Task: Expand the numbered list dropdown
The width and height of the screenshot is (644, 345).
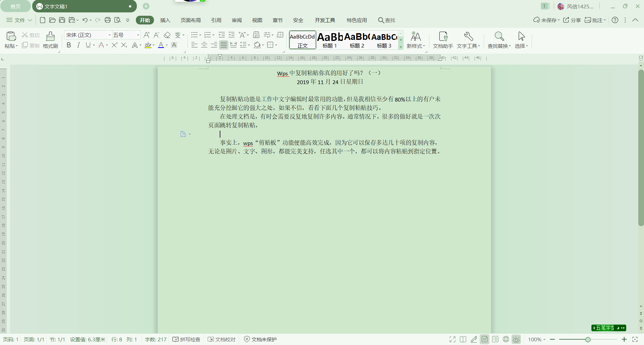Action: [x=213, y=35]
